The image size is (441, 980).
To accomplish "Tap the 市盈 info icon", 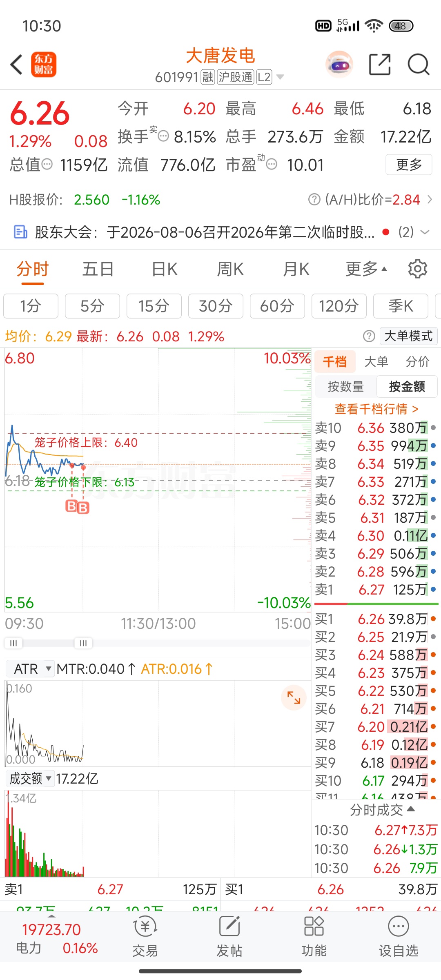I will (272, 164).
